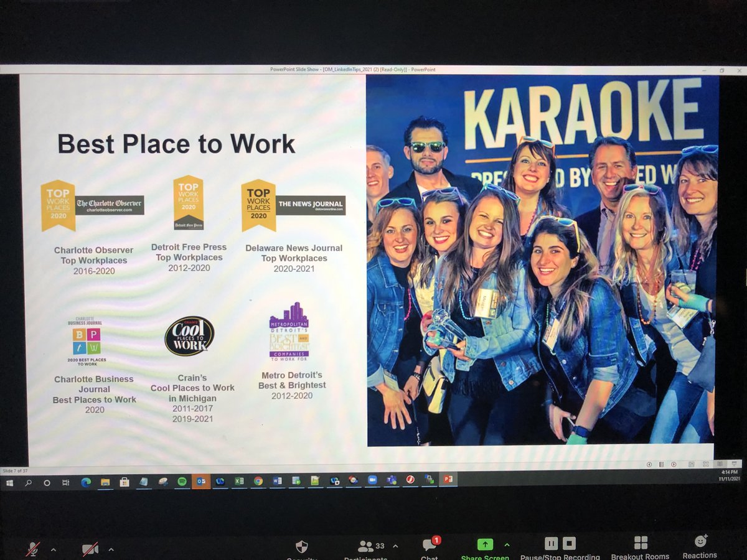Image resolution: width=747 pixels, height=560 pixels.
Task: Open Spotify from the taskbar
Action: pyautogui.click(x=182, y=481)
